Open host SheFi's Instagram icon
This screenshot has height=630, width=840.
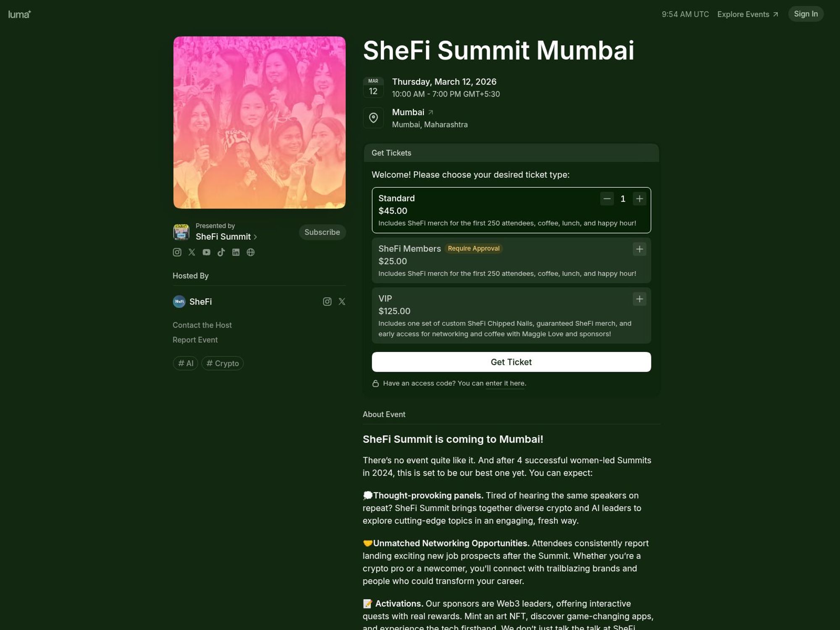pyautogui.click(x=327, y=301)
